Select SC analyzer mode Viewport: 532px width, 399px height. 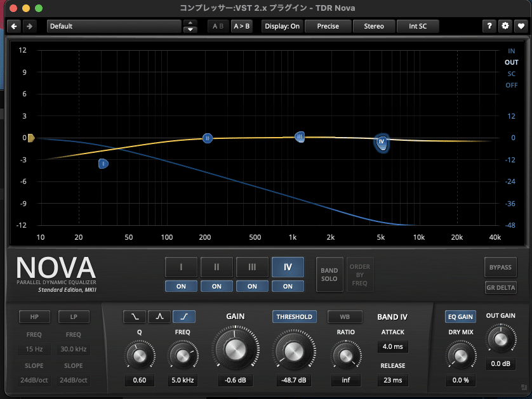[x=511, y=74]
